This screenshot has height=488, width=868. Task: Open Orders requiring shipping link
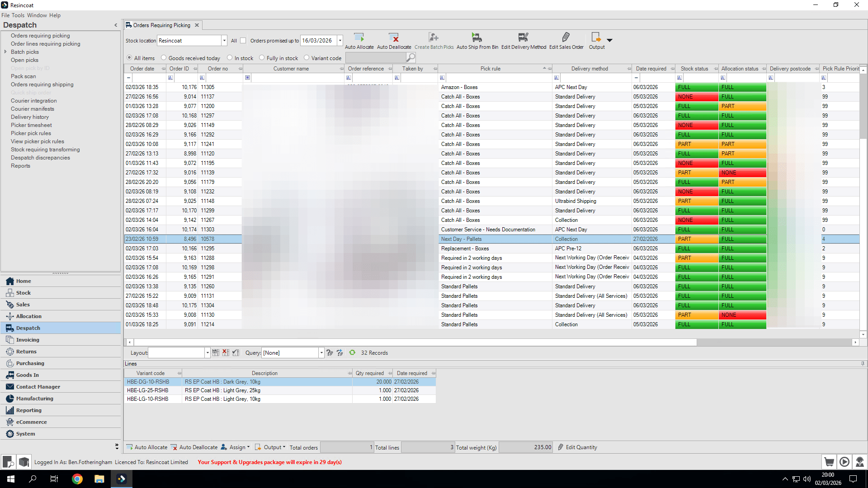point(42,84)
